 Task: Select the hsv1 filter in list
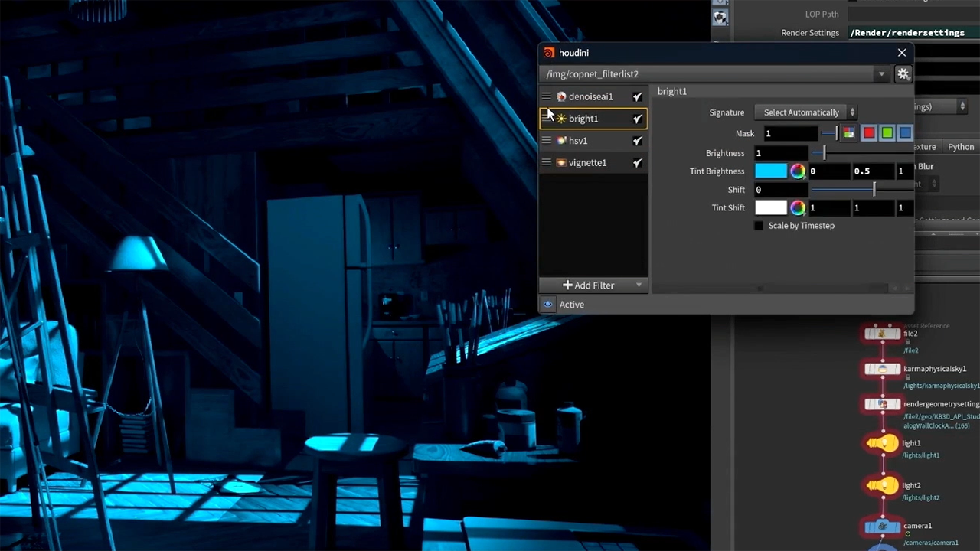coord(578,141)
